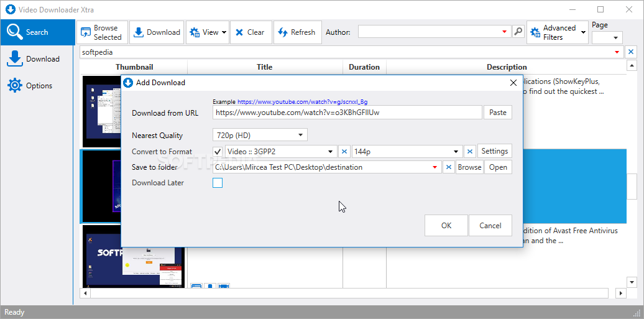Confirm with the OK button
The image size is (644, 319).
point(446,225)
